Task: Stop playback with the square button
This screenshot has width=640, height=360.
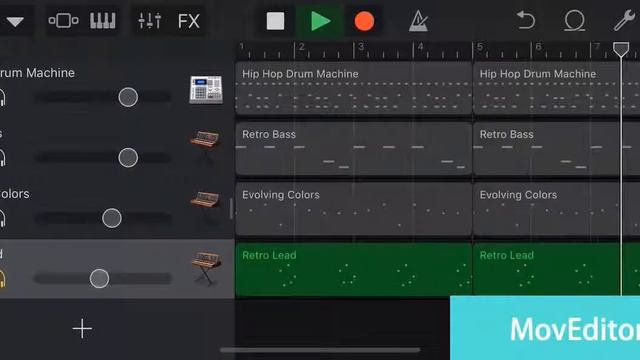Action: [276, 21]
